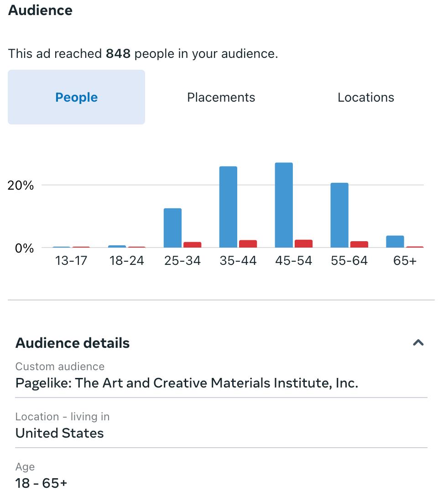Click the blue bar for ages 25-34
Viewport: 448px width, 496px height.
172,228
